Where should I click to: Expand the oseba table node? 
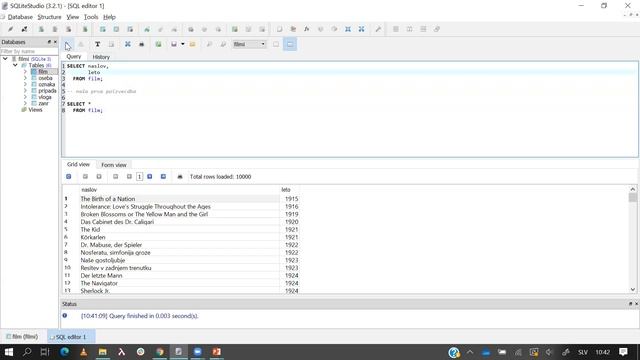click(x=25, y=78)
